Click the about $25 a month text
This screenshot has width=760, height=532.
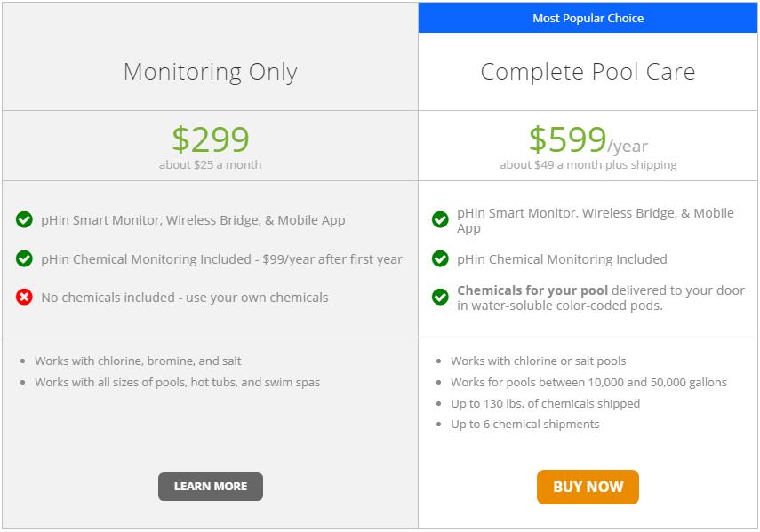[x=210, y=164]
